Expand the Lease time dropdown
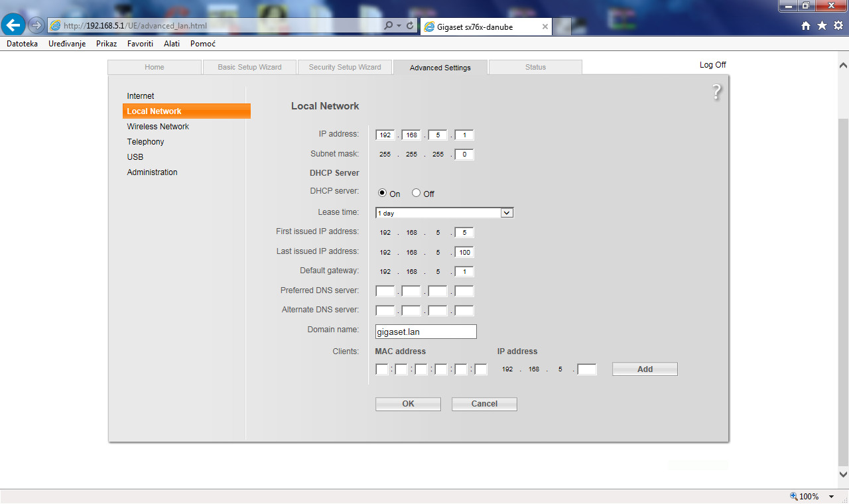 point(507,213)
